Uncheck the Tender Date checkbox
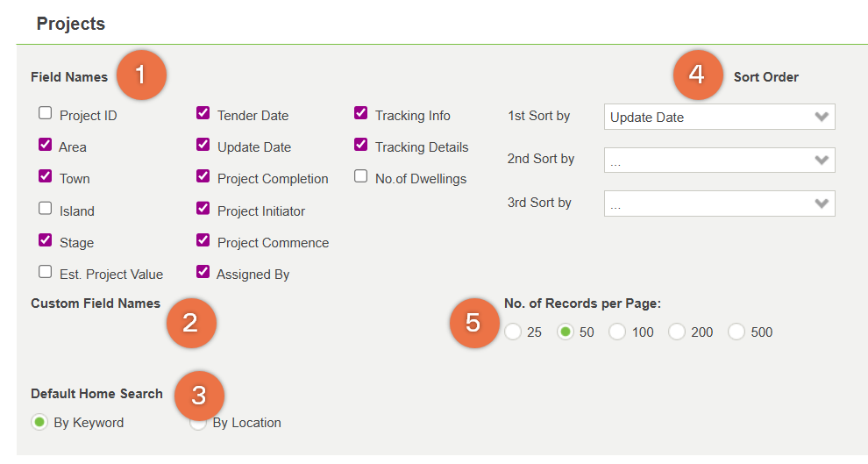 (203, 113)
